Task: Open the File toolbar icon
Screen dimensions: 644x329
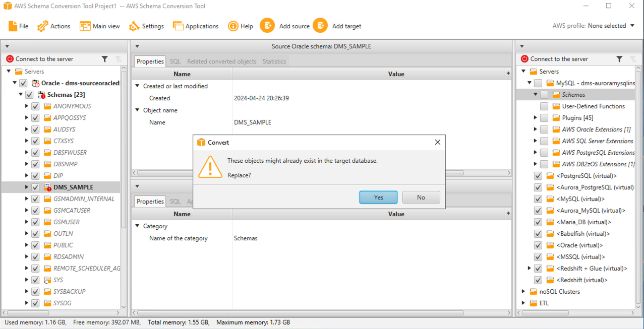Action: click(13, 26)
